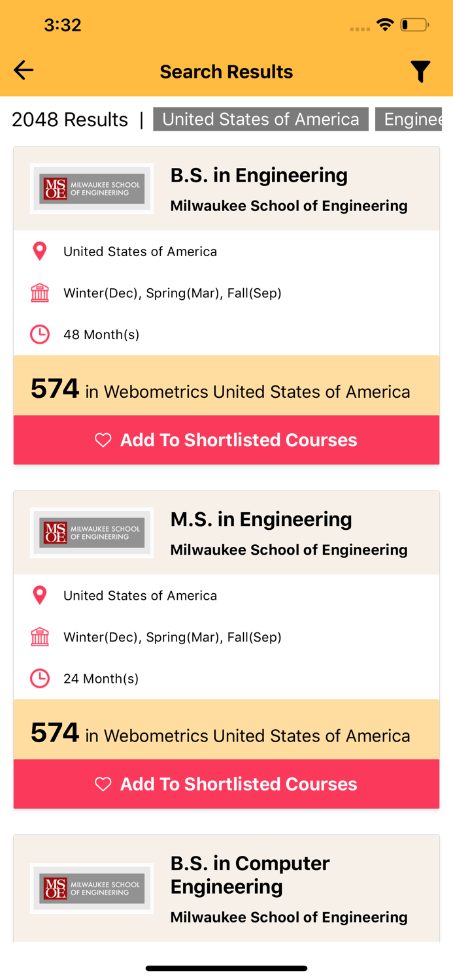453x980 pixels.
Task: Click the clock icon next to 48 Month(s)
Action: point(39,334)
